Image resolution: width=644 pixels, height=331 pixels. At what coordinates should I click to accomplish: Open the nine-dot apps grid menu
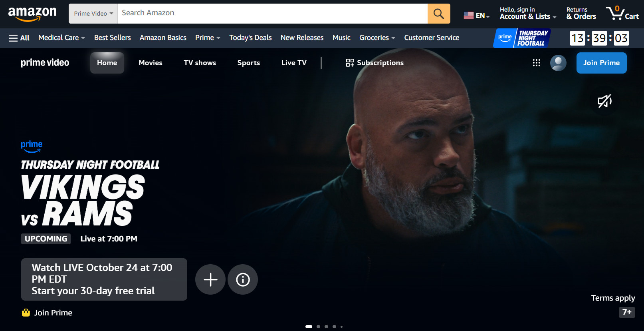click(536, 63)
